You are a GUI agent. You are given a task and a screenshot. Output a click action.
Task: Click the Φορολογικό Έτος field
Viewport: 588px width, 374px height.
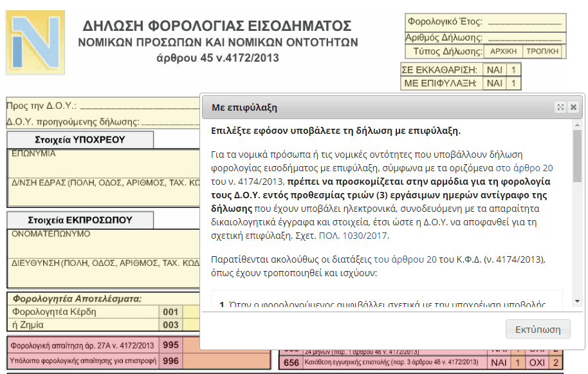(x=524, y=22)
